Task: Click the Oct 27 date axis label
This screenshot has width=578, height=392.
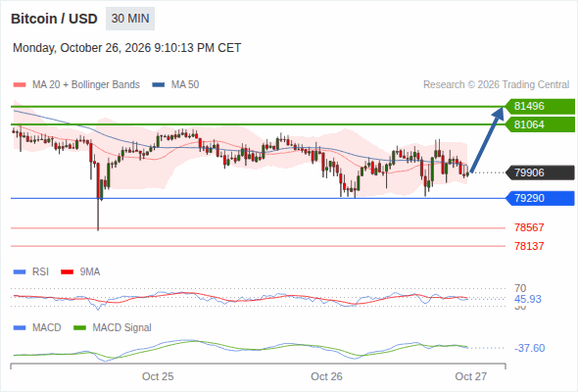Action: point(471,376)
